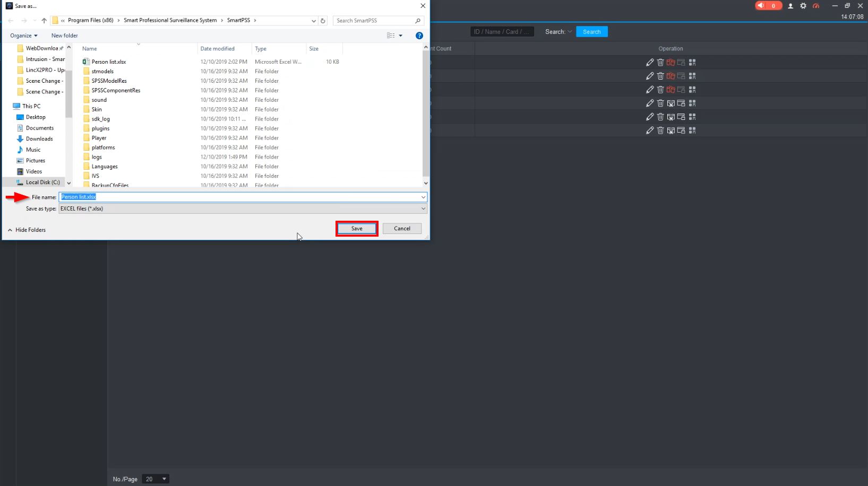Click the Save button

tap(357, 229)
